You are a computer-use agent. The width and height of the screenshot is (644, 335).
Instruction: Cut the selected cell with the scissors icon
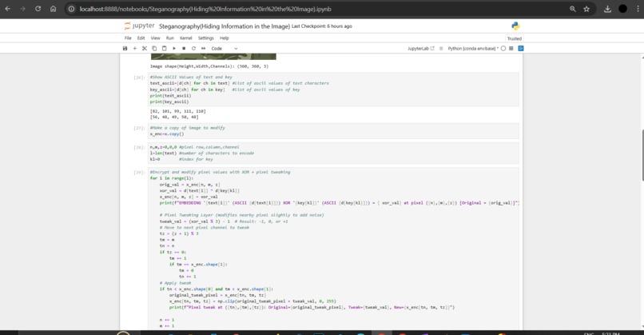pyautogui.click(x=145, y=49)
